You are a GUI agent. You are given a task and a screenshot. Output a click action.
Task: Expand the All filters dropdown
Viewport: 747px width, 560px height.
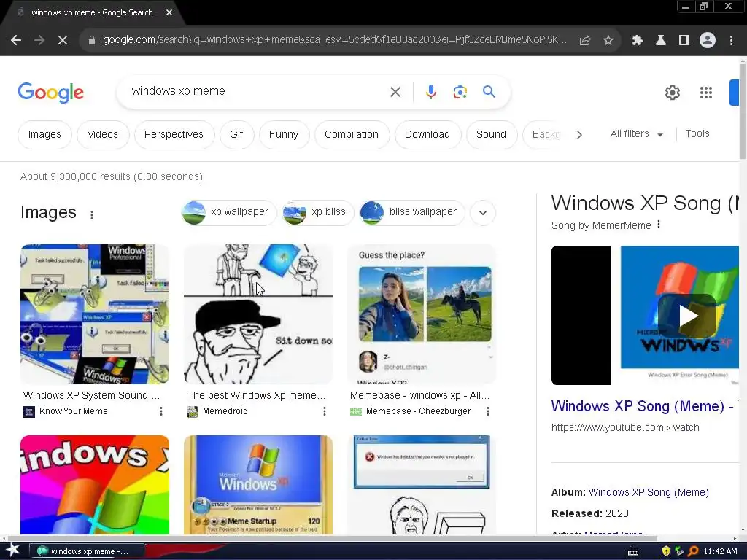(x=636, y=134)
